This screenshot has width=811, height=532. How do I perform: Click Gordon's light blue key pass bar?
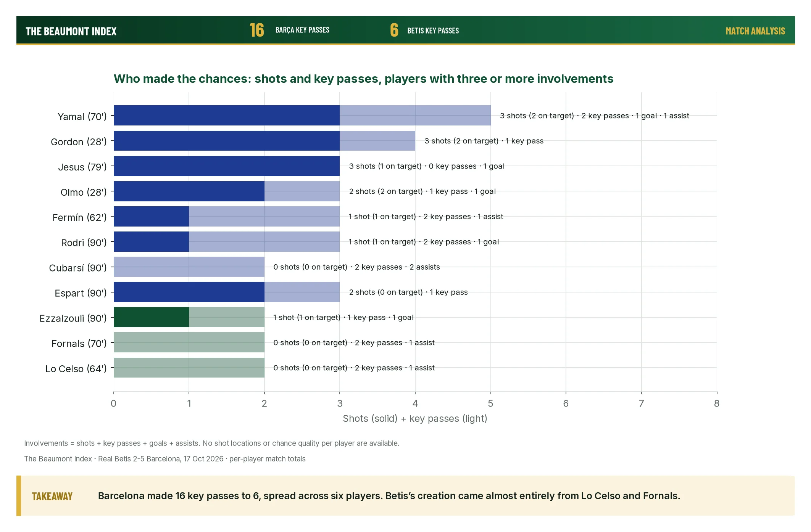377,141
